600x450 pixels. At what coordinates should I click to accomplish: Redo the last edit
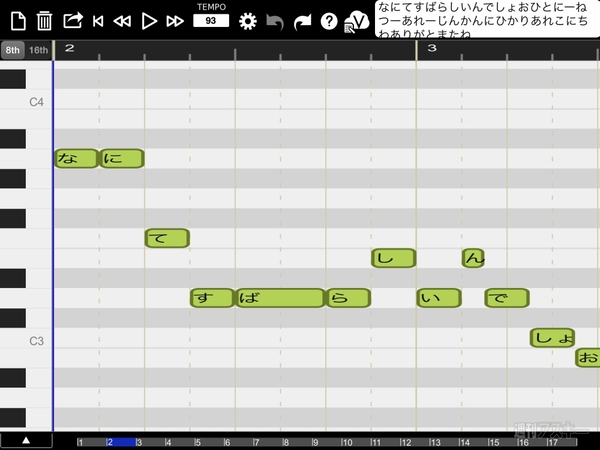pos(302,22)
